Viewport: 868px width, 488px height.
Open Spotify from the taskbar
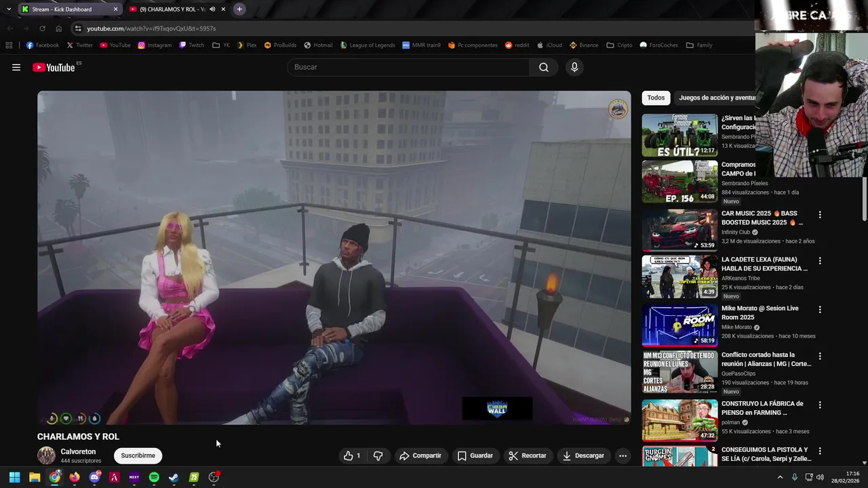154,477
